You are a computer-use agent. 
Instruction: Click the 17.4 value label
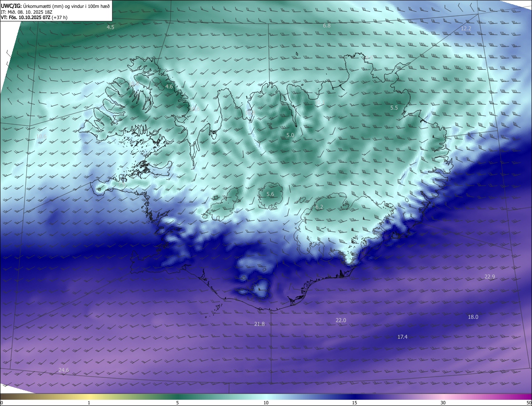[x=402, y=337]
